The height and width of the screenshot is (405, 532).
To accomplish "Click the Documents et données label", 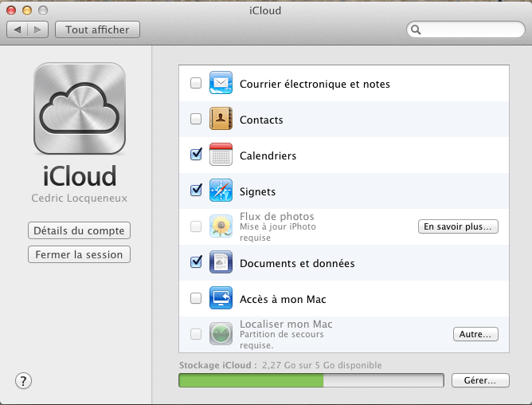I will point(297,264).
